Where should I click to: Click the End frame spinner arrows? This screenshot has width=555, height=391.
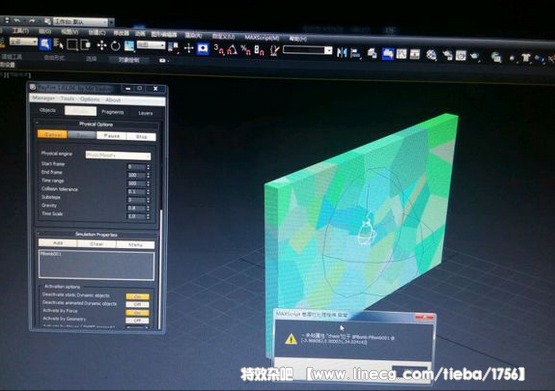(x=148, y=175)
